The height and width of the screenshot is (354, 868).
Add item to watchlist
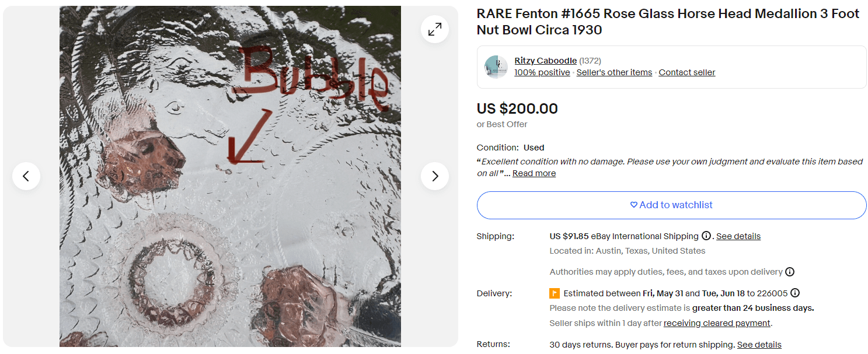click(671, 205)
